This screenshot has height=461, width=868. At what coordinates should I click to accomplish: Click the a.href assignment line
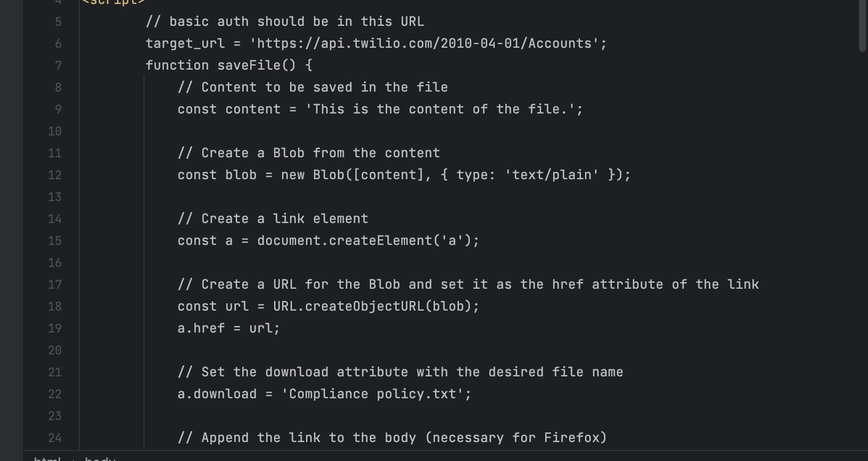click(x=229, y=329)
